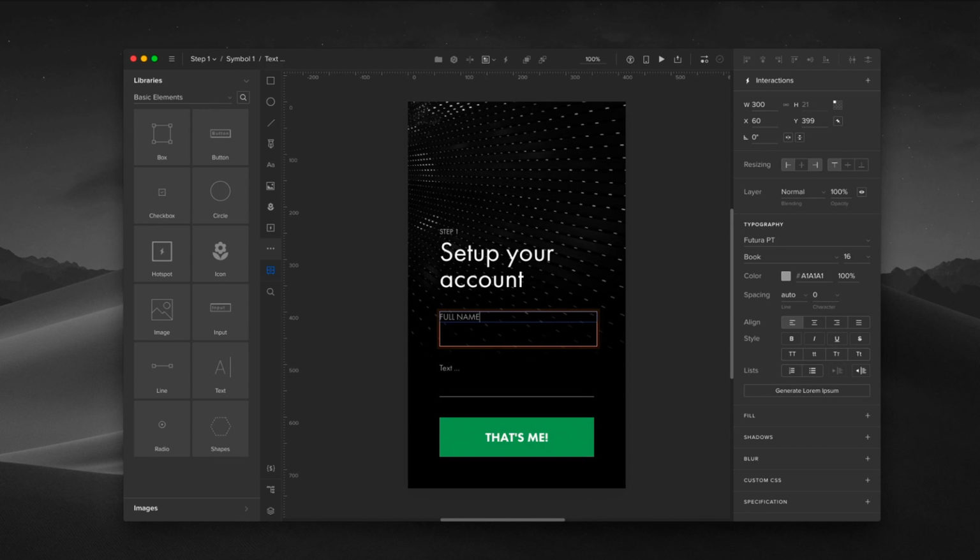Go to Symbol 1 in the breadcrumb
Image resolution: width=980 pixels, height=560 pixels.
(x=240, y=59)
